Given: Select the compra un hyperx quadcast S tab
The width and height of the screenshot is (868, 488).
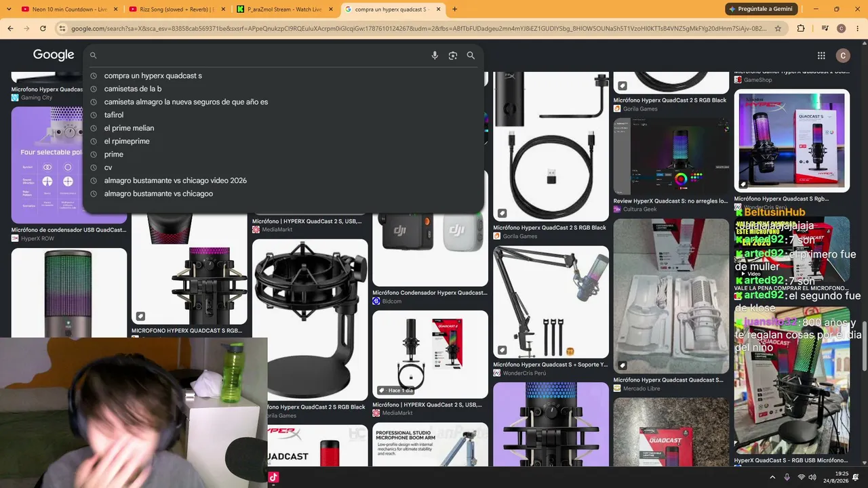Looking at the screenshot, I should point(393,9).
